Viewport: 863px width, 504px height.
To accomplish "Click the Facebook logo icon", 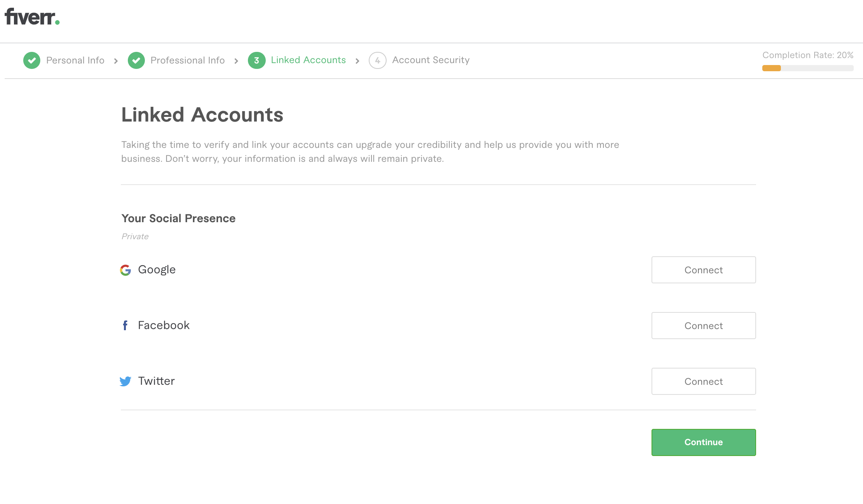I will (125, 326).
